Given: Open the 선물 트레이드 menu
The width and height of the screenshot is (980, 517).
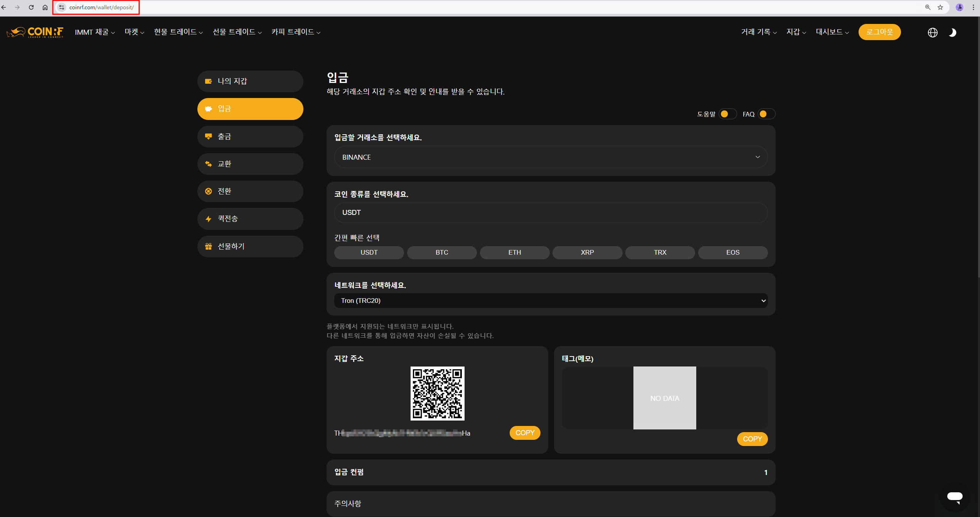Looking at the screenshot, I should 234,32.
